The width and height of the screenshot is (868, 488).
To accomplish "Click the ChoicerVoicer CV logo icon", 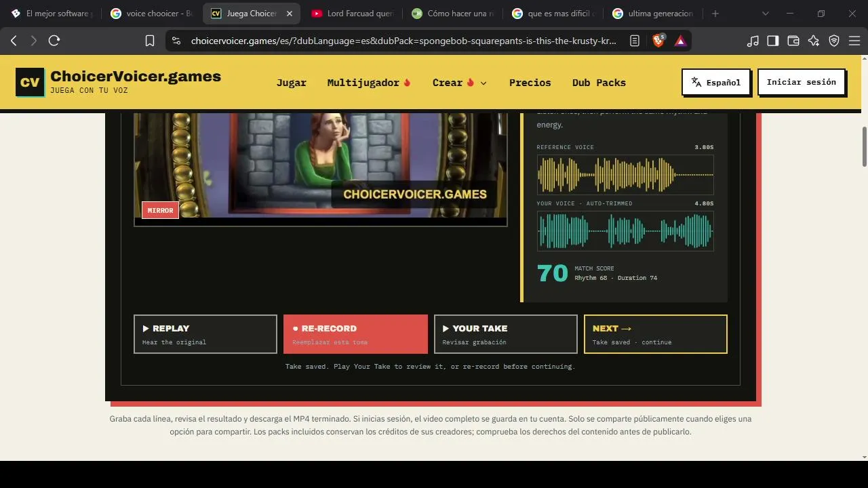I will pyautogui.click(x=30, y=82).
